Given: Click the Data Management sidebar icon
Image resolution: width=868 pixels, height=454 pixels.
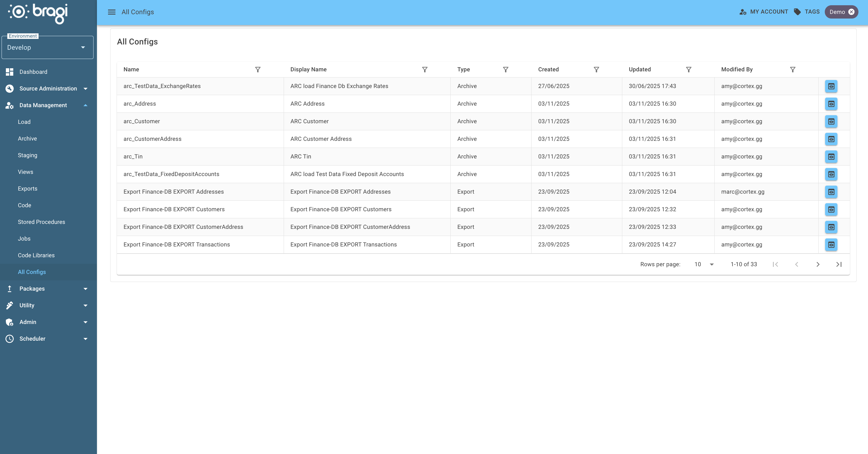Looking at the screenshot, I should pyautogui.click(x=10, y=105).
